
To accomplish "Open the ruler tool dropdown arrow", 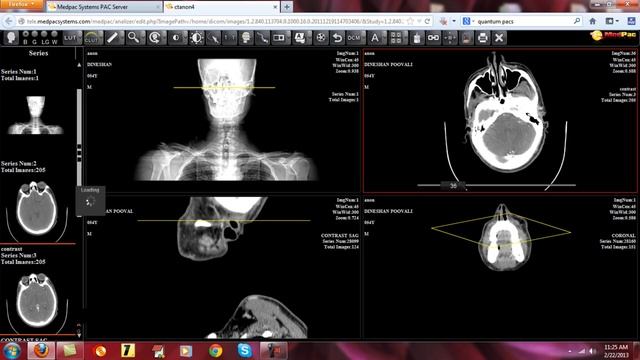I will pos(121,38).
